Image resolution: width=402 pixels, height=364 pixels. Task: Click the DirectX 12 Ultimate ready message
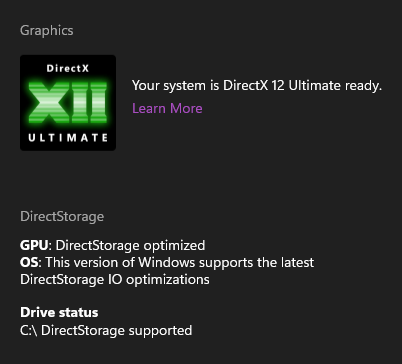(257, 86)
